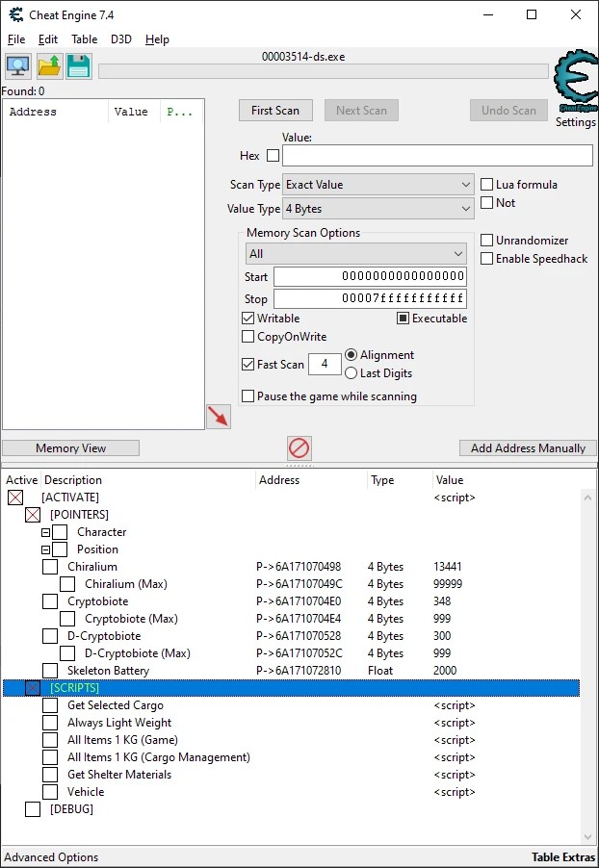
Task: Save table with the floppy disk icon
Action: tap(79, 65)
